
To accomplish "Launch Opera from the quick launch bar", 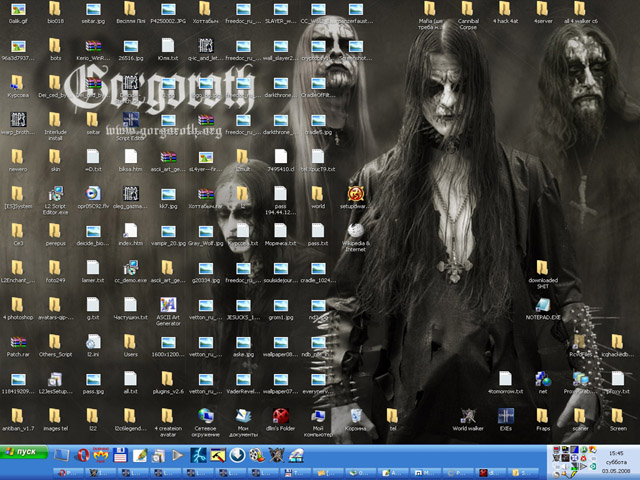I will (83, 455).
